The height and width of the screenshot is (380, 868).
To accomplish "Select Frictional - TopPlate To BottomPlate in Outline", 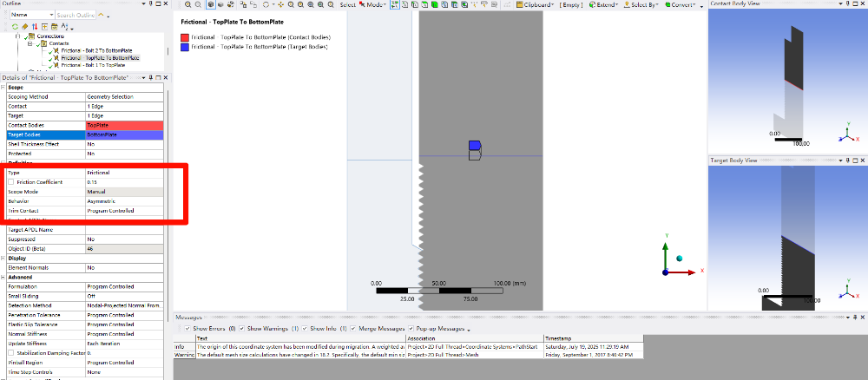I will 100,57.
